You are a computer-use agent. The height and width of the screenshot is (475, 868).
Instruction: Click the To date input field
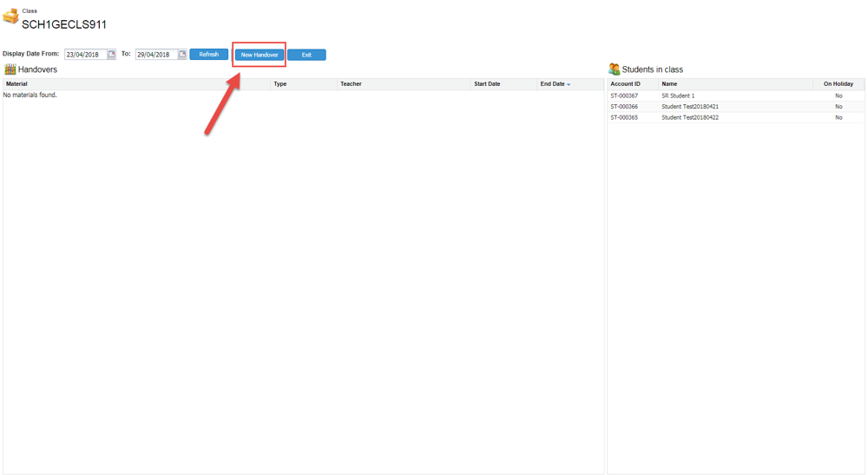coord(156,55)
